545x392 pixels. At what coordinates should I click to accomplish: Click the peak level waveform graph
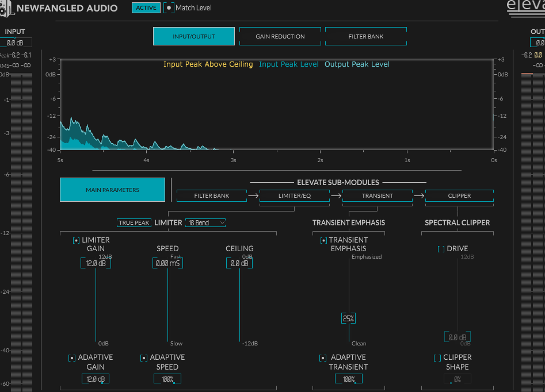[x=277, y=105]
